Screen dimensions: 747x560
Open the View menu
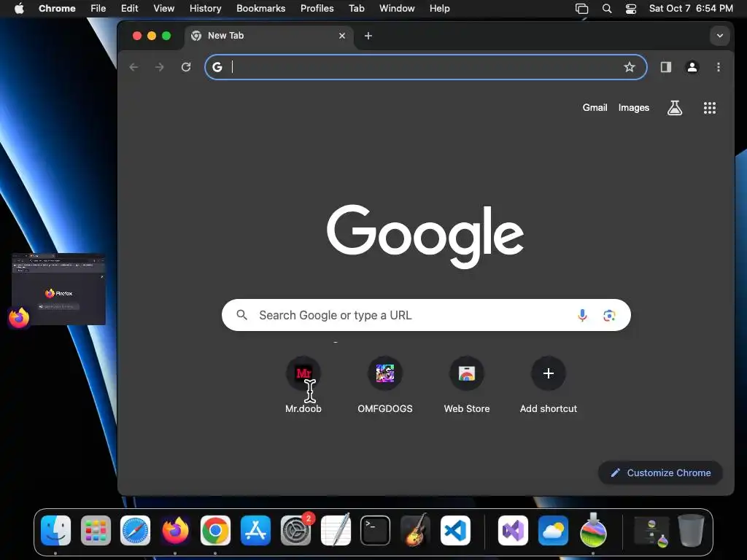coord(164,9)
